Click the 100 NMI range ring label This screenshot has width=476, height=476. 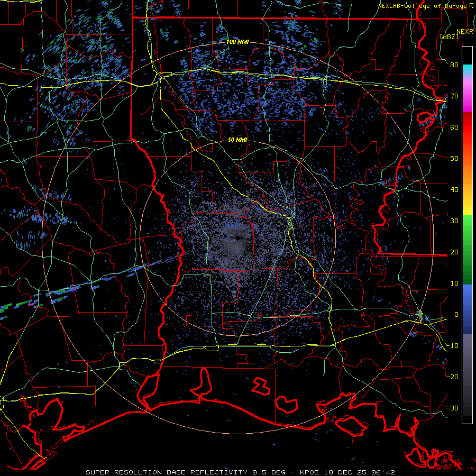pyautogui.click(x=237, y=42)
